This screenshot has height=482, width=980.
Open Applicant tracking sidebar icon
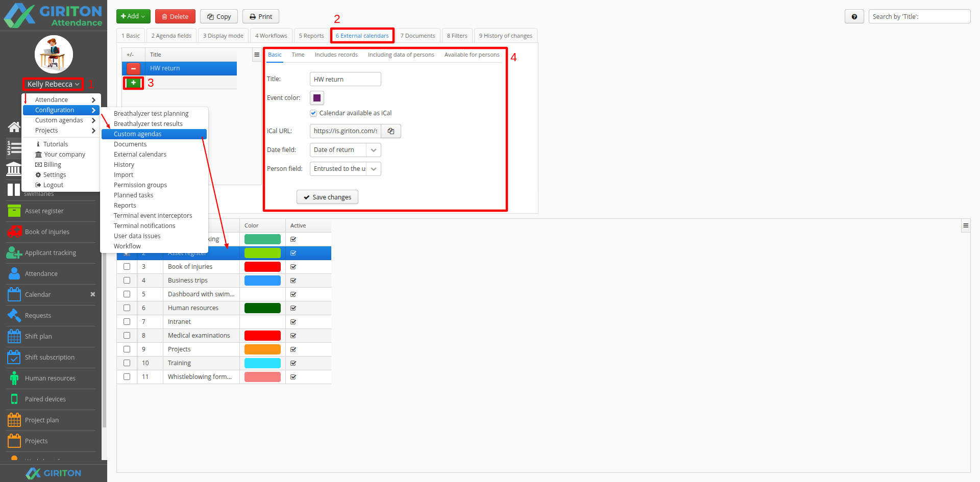pos(14,252)
